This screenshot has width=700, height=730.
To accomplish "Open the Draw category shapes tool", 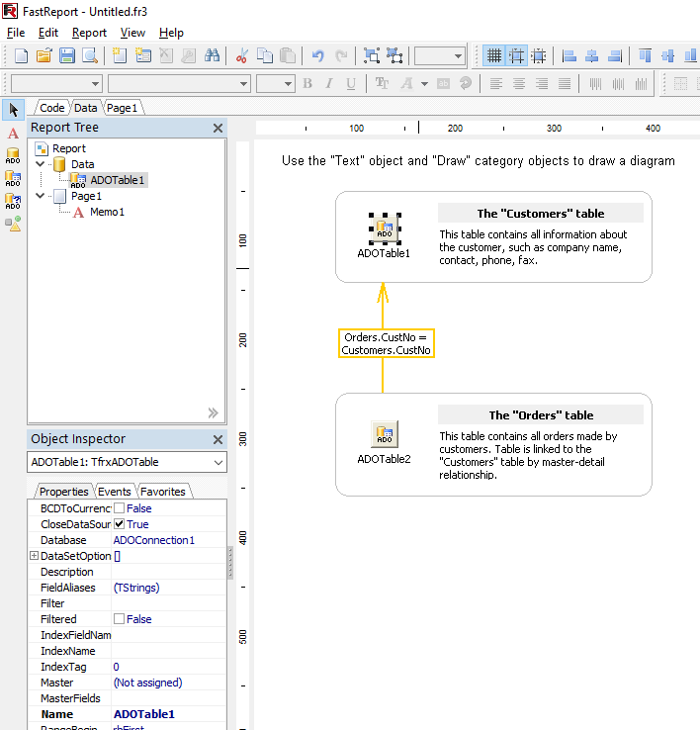I will pos(13,224).
